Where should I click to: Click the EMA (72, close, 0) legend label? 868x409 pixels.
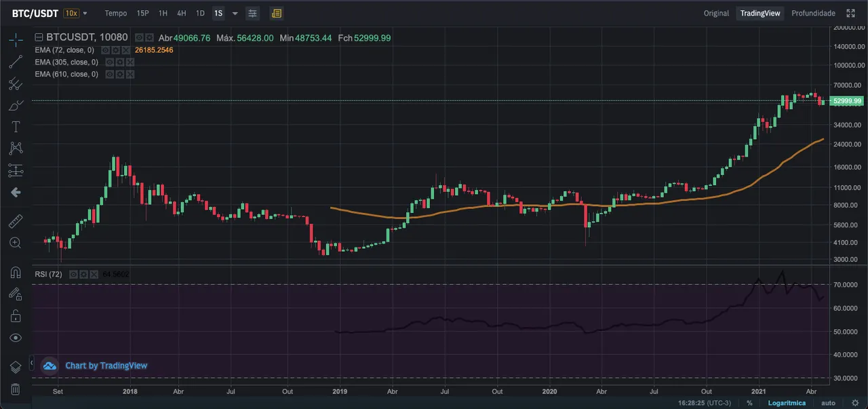[x=64, y=50]
